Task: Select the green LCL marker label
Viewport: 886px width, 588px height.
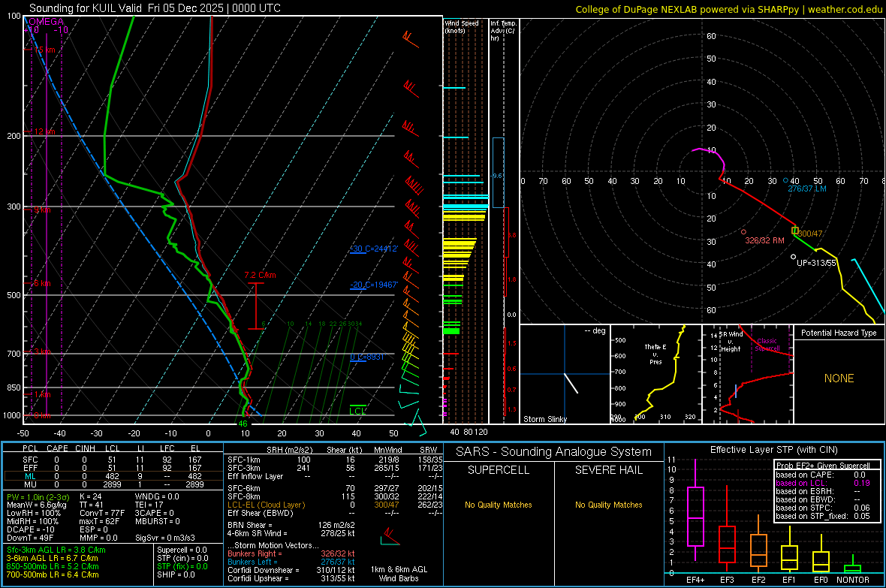Action: pos(357,411)
